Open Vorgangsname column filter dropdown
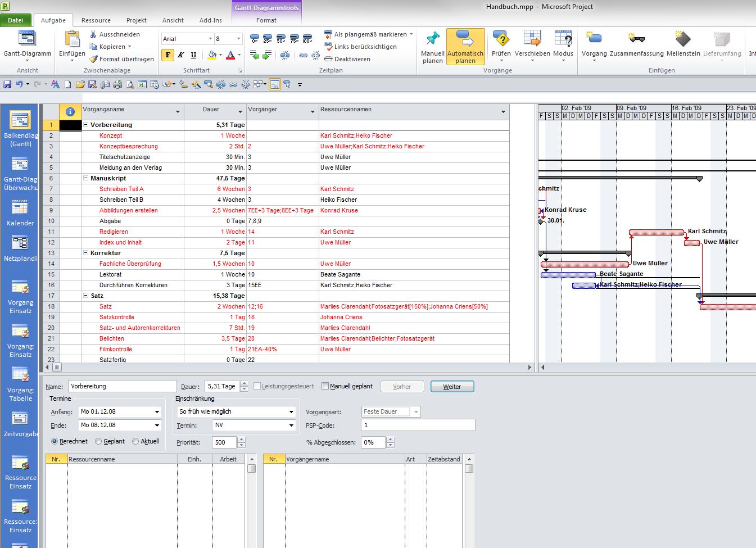The height and width of the screenshot is (548, 756). pos(178,112)
